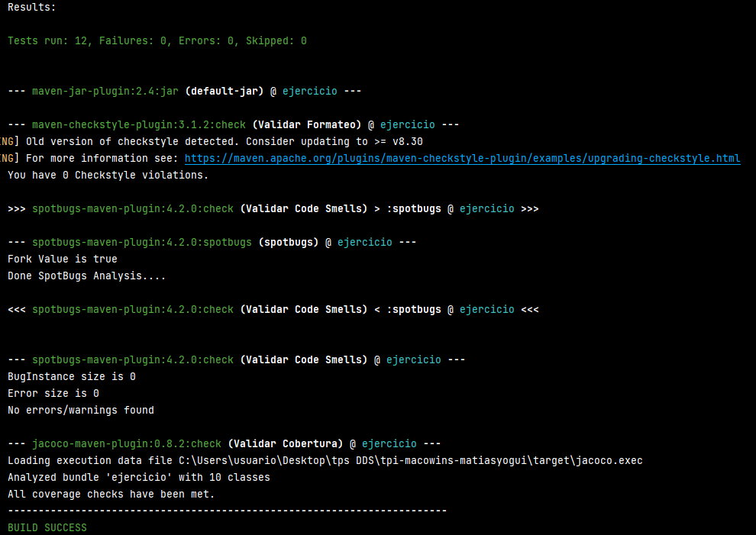Click the 'Loading execution data file' path line
The image size is (756, 535).
[x=325, y=461]
